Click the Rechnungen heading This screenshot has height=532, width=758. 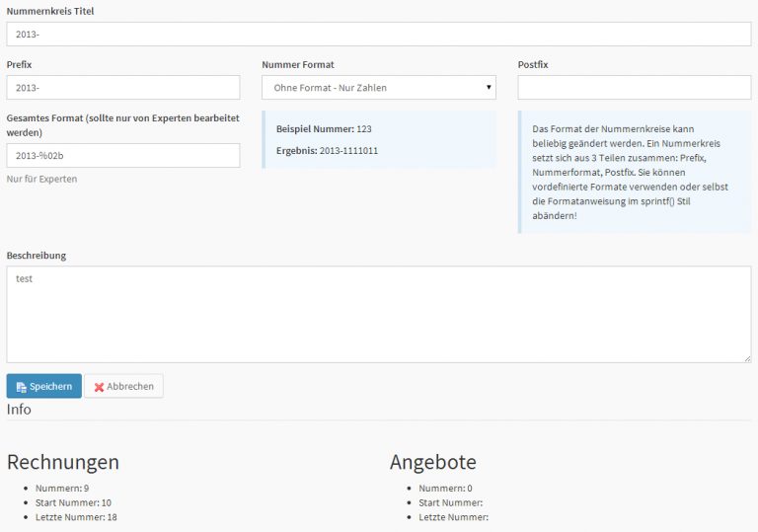tap(63, 462)
